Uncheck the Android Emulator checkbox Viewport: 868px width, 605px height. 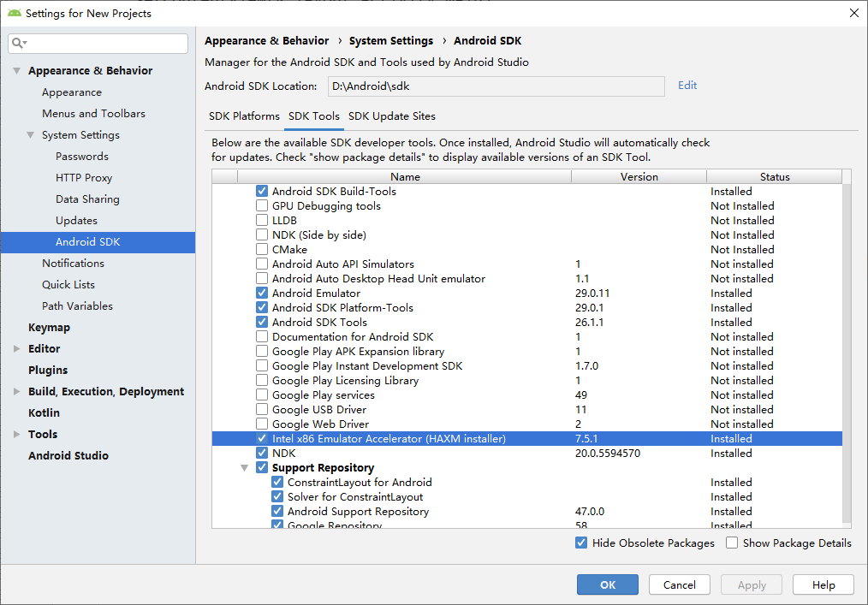click(x=262, y=294)
